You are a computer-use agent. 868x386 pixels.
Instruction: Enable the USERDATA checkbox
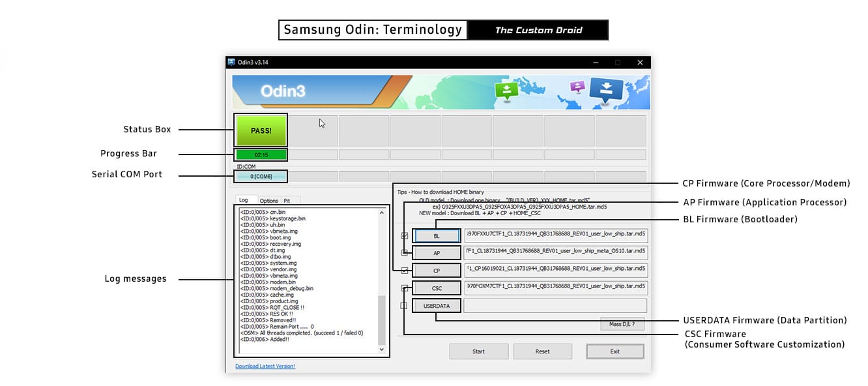[x=404, y=305]
